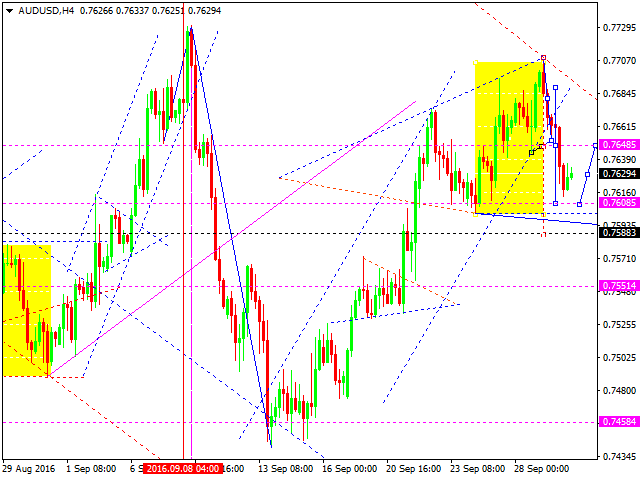This screenshot has width=640, height=480.
Task: Click time axis label 13 Sep 08:00
Action: tap(285, 469)
